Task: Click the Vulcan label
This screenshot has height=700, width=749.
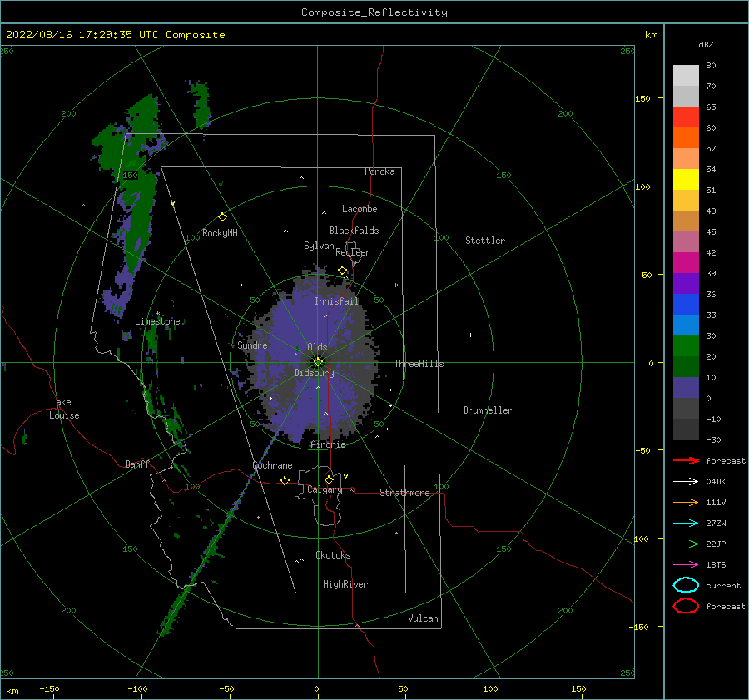Action: coord(424,618)
